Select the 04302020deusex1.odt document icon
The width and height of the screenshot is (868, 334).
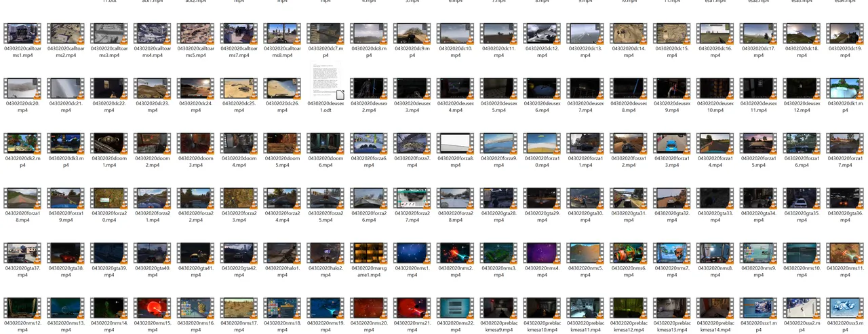click(328, 80)
